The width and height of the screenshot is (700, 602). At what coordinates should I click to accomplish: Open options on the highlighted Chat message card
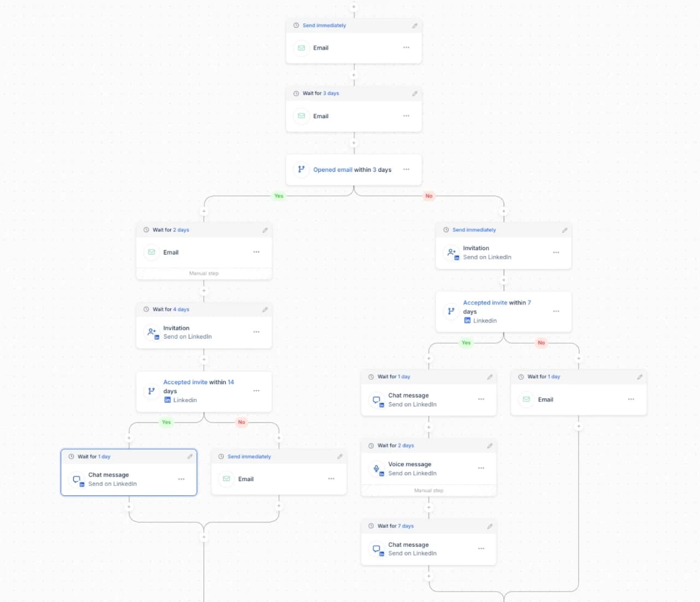click(181, 479)
